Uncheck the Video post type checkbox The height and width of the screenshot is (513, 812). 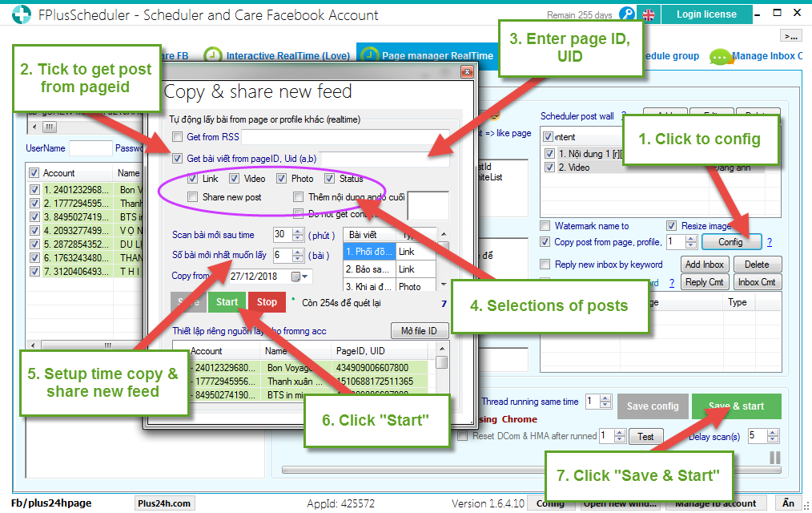[235, 179]
